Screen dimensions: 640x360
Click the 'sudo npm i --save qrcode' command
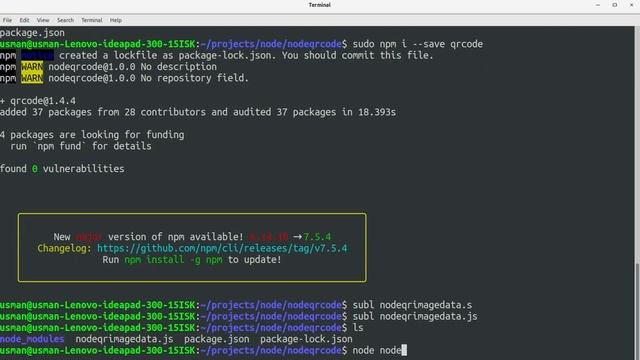point(418,44)
